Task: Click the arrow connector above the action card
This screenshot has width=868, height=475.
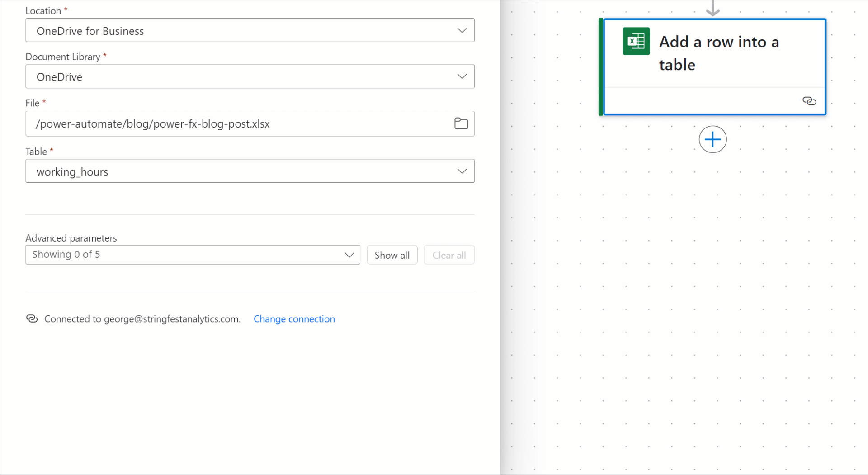Action: tap(712, 8)
